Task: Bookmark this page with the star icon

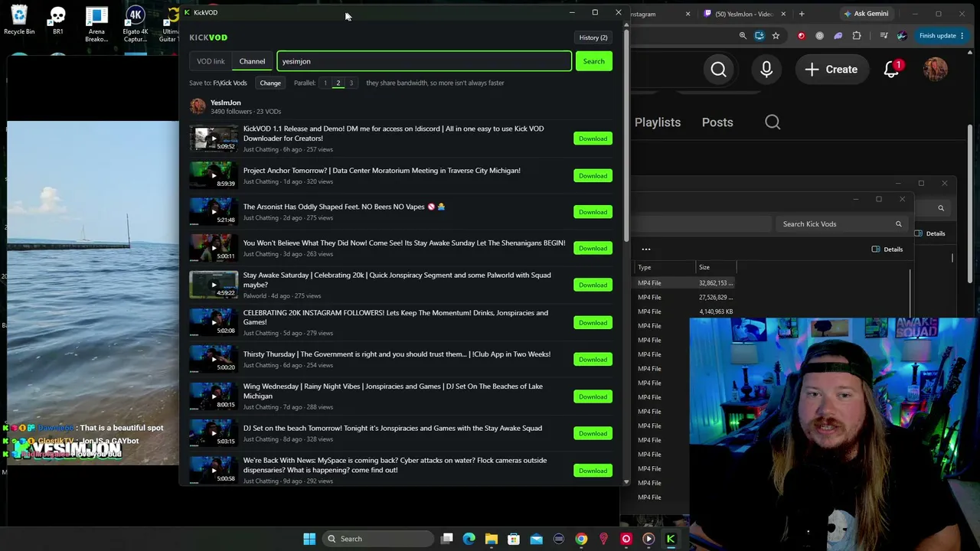Action: click(776, 36)
